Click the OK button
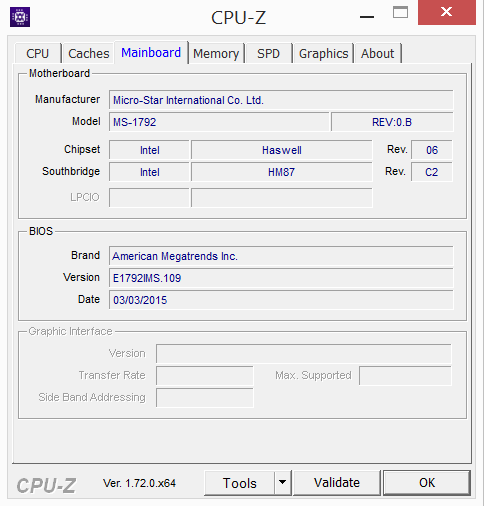Image resolution: width=484 pixels, height=506 pixels. tap(427, 483)
